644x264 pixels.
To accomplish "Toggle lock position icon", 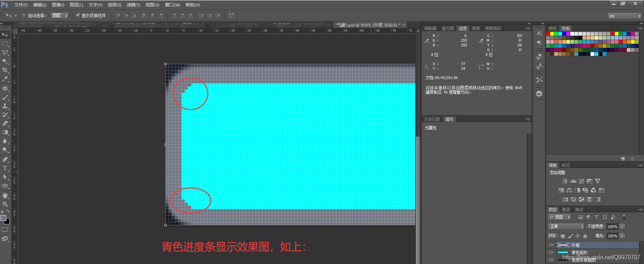I will click(578, 236).
